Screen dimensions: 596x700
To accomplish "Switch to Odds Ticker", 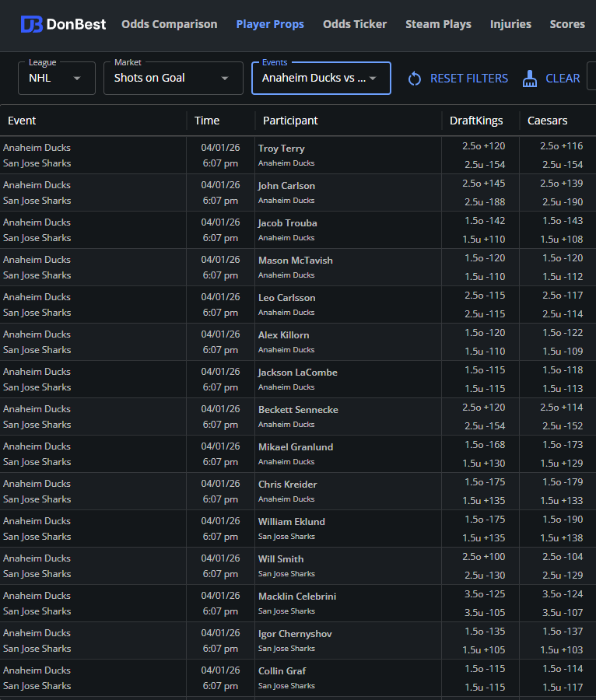I will (x=355, y=24).
